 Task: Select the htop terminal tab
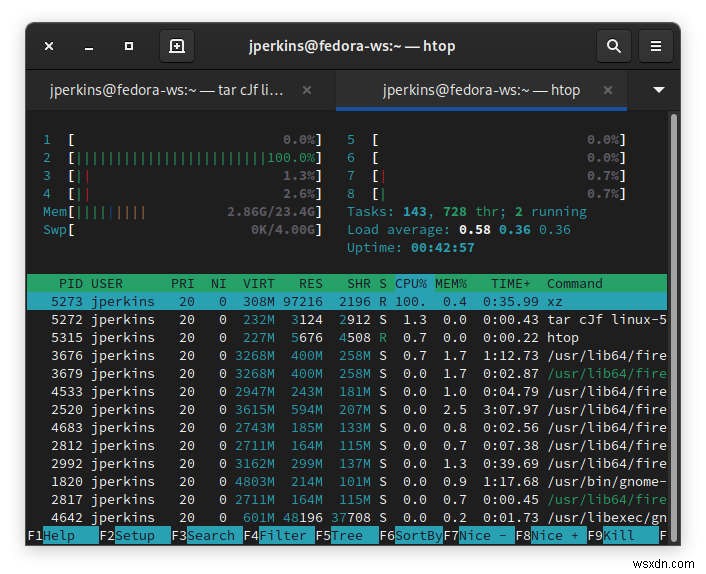481,90
